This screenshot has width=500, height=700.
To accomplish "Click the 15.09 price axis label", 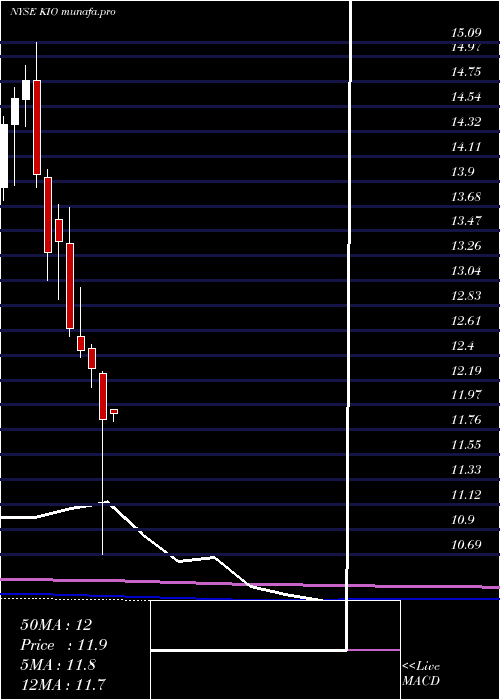I will click(x=466, y=33).
